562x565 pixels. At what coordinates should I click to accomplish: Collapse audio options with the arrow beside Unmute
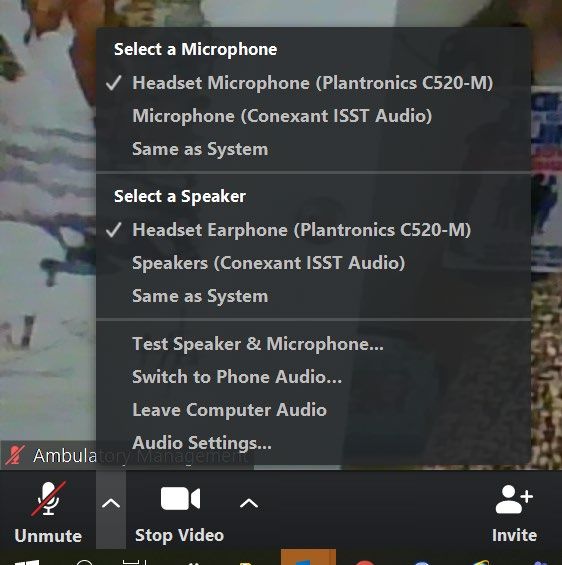point(111,503)
